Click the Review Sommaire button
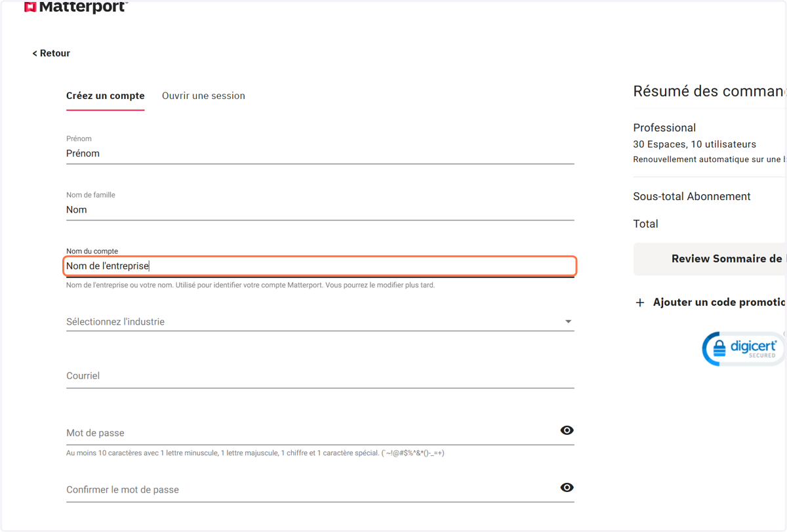 pyautogui.click(x=710, y=258)
